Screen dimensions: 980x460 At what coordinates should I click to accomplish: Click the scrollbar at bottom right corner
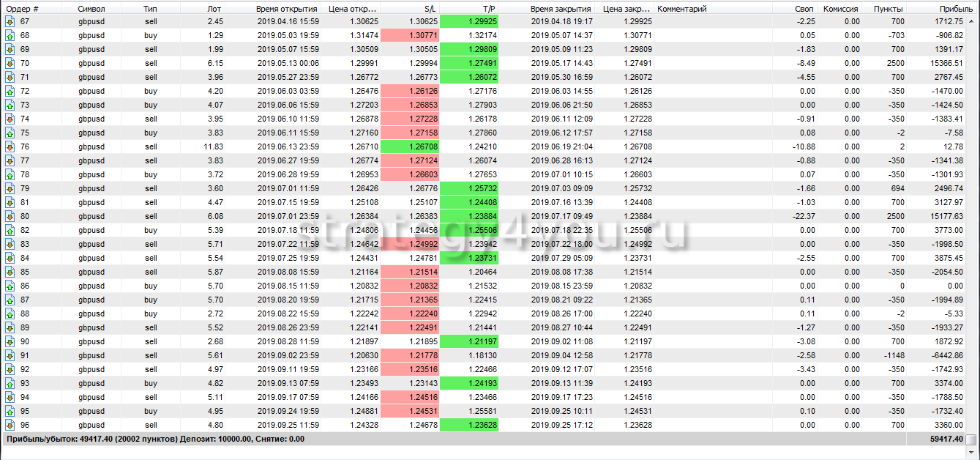(x=970, y=439)
